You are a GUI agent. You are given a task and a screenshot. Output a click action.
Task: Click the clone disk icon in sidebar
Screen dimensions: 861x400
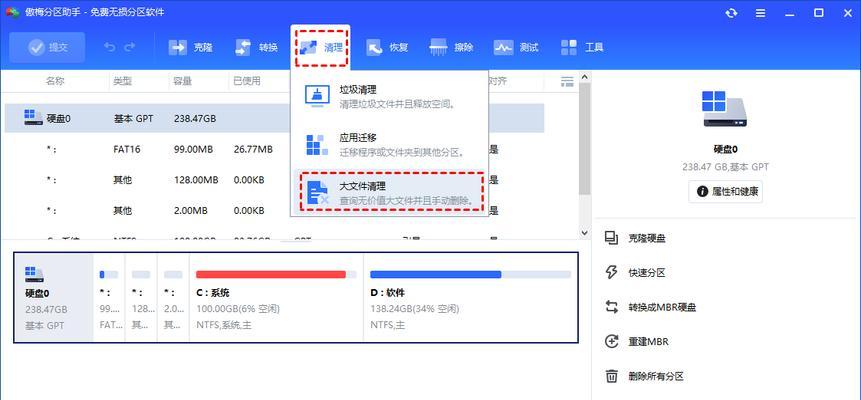(x=611, y=238)
